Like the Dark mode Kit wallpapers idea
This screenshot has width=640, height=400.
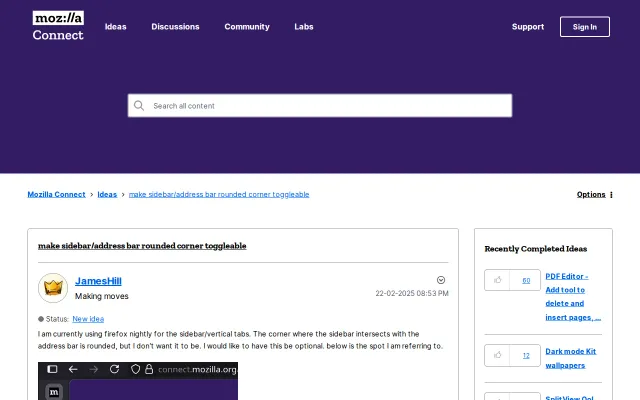497,355
